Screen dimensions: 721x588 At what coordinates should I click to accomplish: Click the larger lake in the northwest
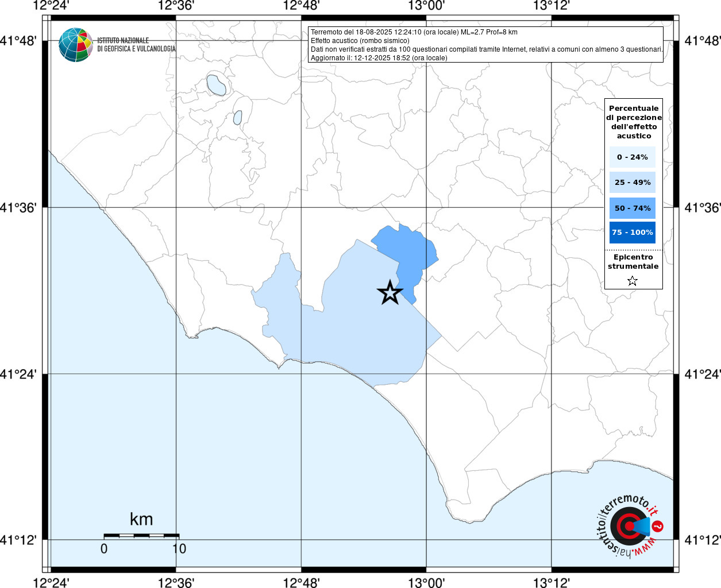click(217, 84)
